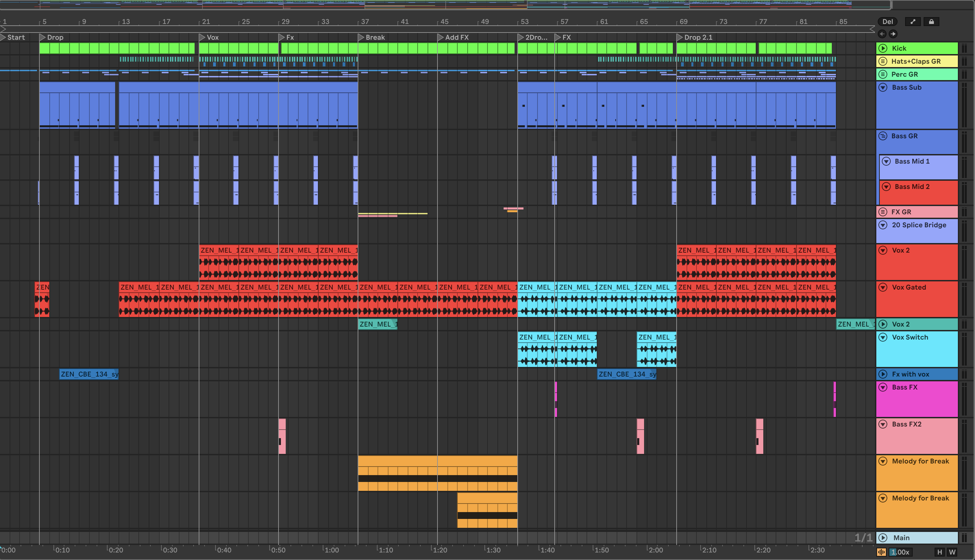Unfold the Main track play-triangle icon
This screenshot has height=560, width=975.
click(883, 538)
